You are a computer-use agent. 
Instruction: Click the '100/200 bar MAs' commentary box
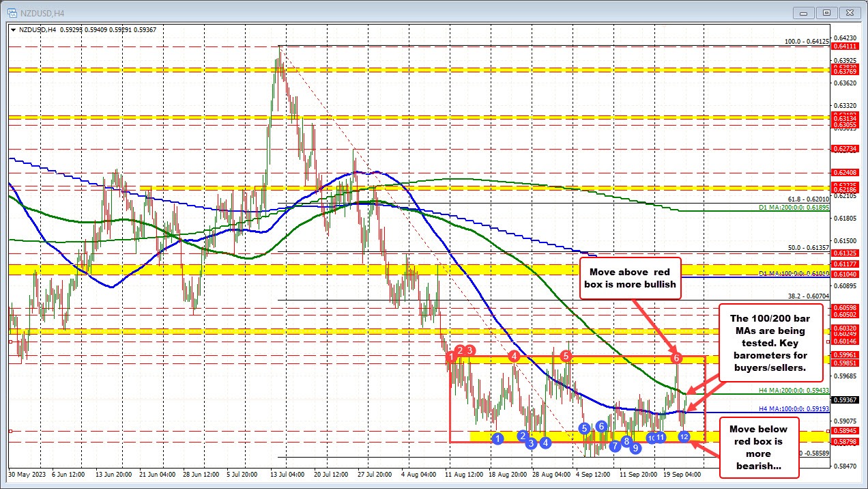coord(770,344)
